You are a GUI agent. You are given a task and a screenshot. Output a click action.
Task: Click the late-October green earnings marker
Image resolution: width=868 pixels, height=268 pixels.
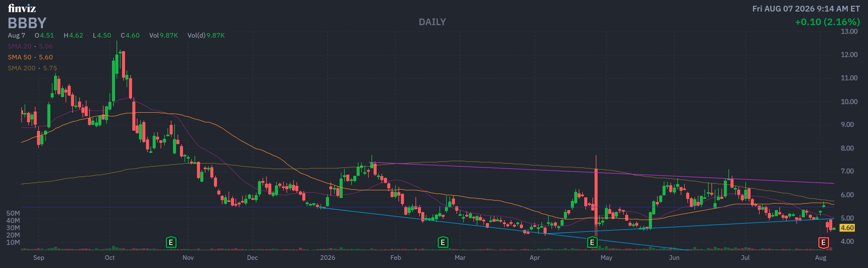point(171,242)
